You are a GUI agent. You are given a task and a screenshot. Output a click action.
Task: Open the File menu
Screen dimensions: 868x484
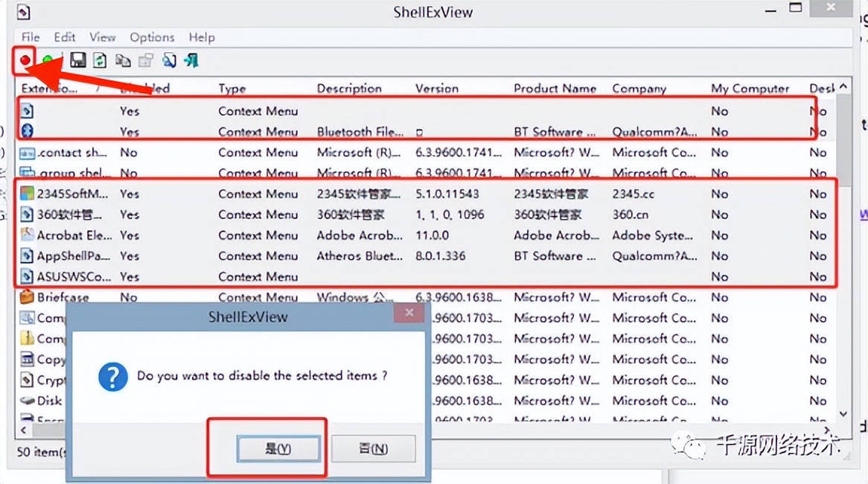(x=31, y=37)
